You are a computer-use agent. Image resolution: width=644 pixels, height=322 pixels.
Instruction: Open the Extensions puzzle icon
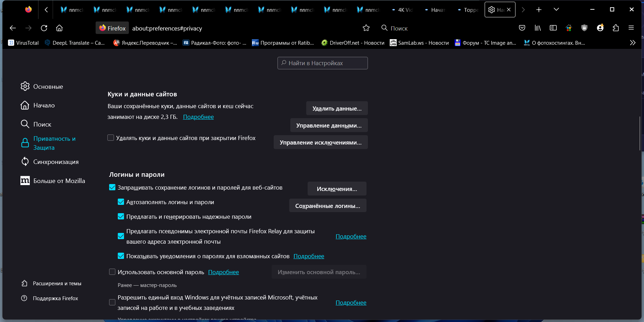point(616,28)
